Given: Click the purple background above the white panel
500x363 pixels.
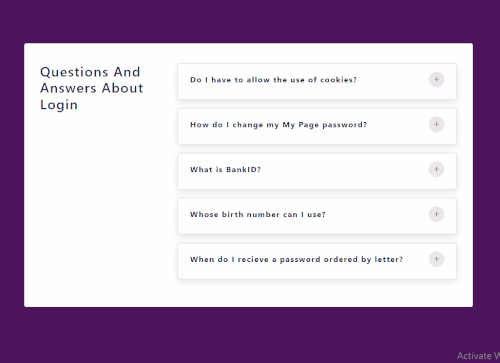Looking at the screenshot, I should 250,21.
